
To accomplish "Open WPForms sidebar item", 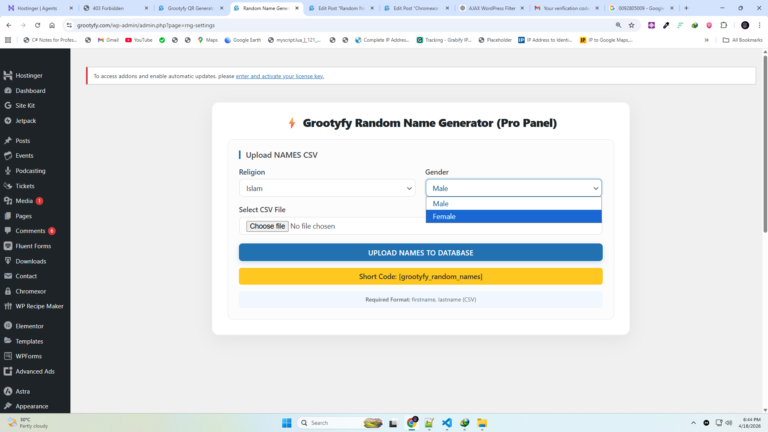I will pos(28,356).
